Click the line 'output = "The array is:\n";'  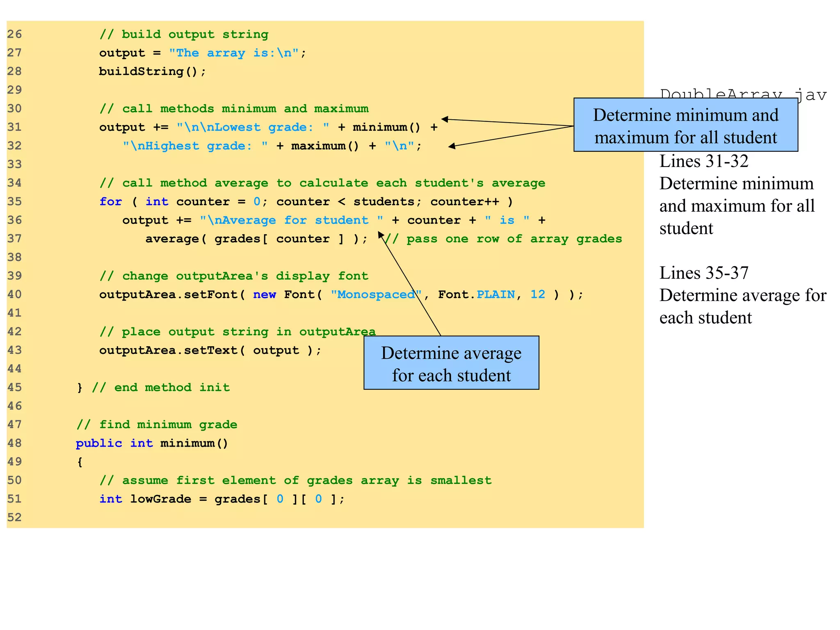[203, 53]
